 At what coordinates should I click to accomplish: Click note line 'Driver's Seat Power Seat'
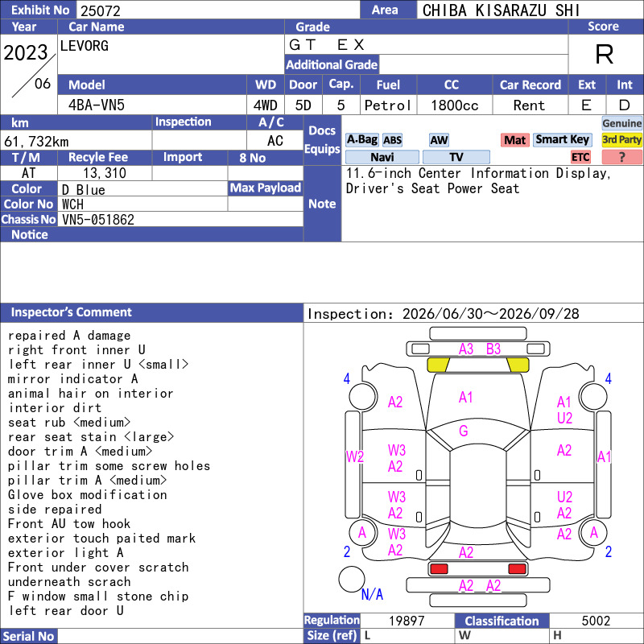432,188
